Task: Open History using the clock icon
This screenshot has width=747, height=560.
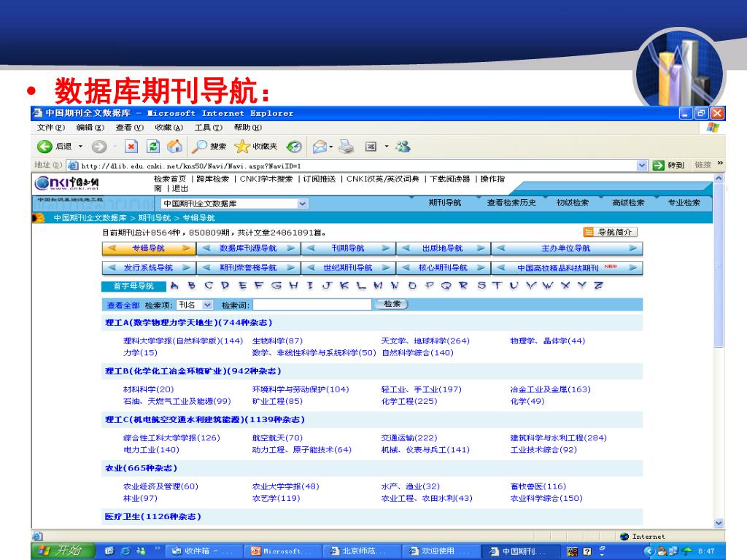Action: tap(294, 147)
